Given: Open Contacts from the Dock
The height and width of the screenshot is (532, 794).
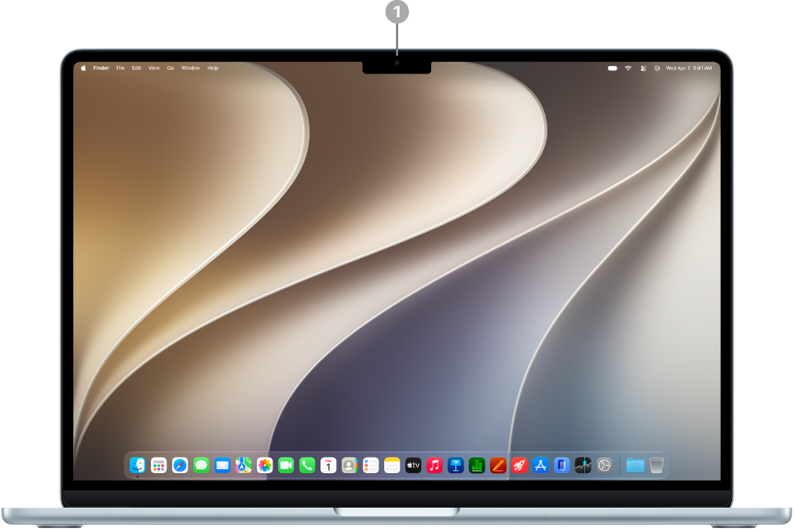Looking at the screenshot, I should tap(349, 465).
